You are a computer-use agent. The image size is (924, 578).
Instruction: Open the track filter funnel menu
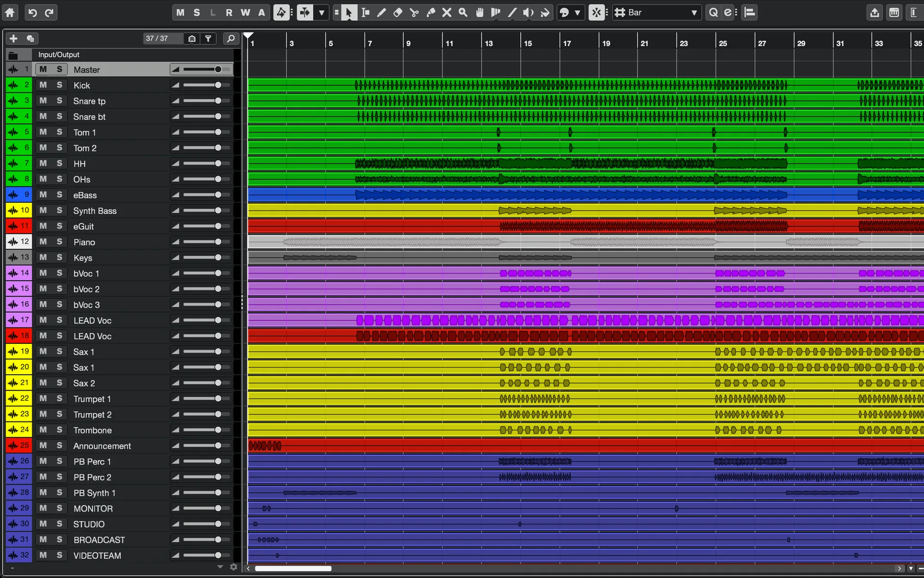[x=208, y=39]
